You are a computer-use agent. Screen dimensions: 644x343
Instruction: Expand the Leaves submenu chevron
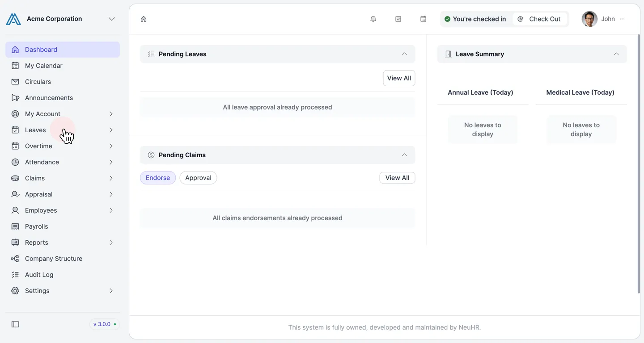(x=111, y=130)
